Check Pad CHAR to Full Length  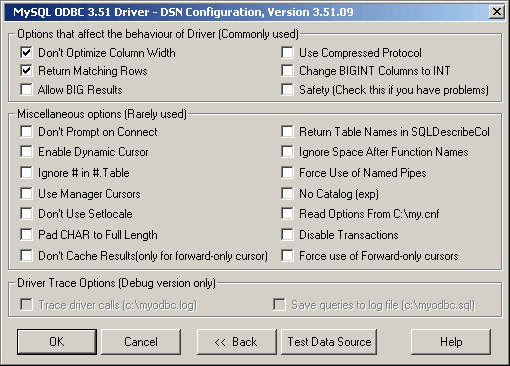click(x=26, y=234)
